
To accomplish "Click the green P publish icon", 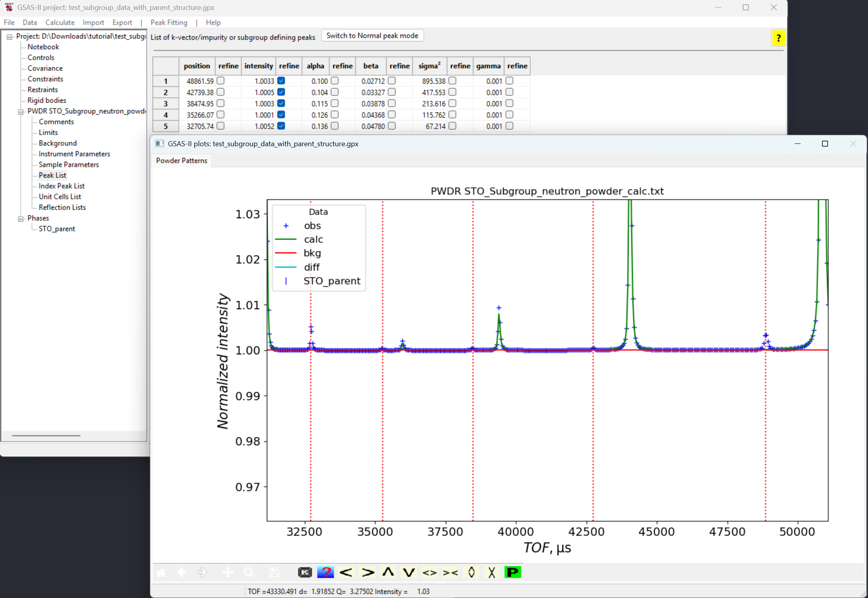I will (x=512, y=572).
